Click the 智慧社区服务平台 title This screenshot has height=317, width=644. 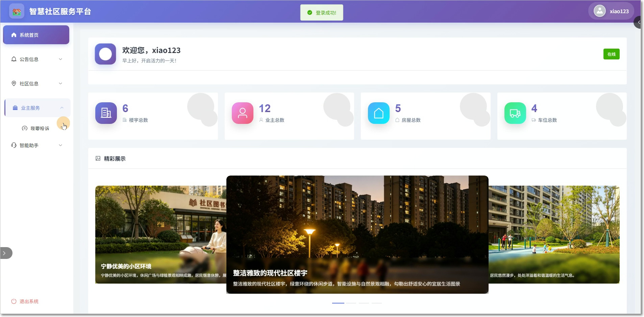(60, 11)
